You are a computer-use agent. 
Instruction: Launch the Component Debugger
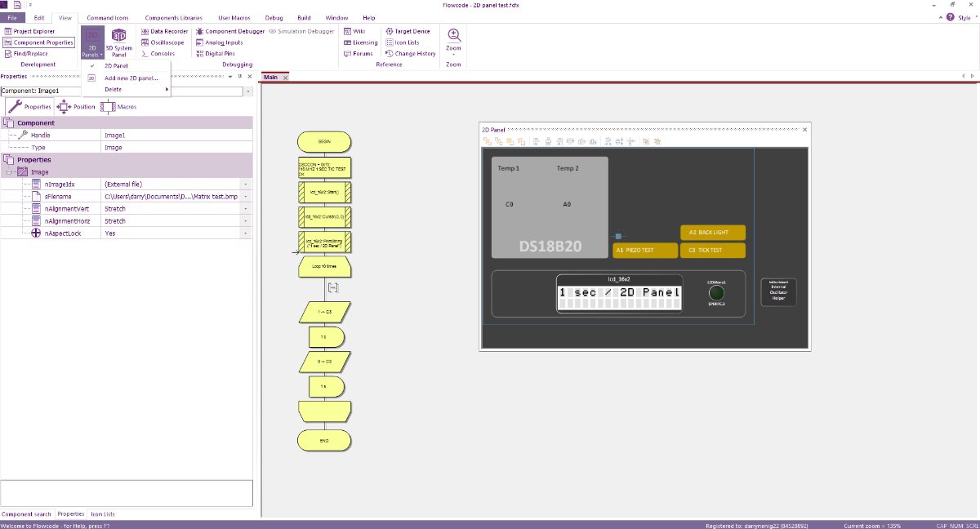click(x=229, y=31)
